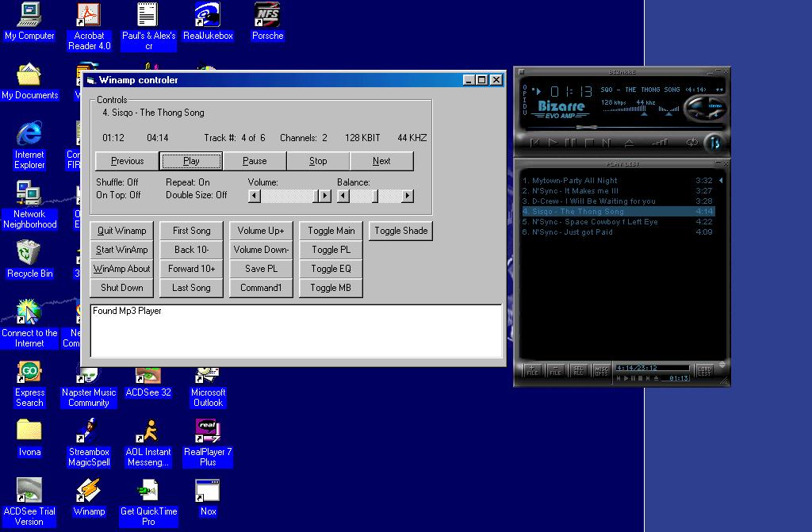
Task: Open the Winamp desktop shortcut icon
Action: (89, 497)
